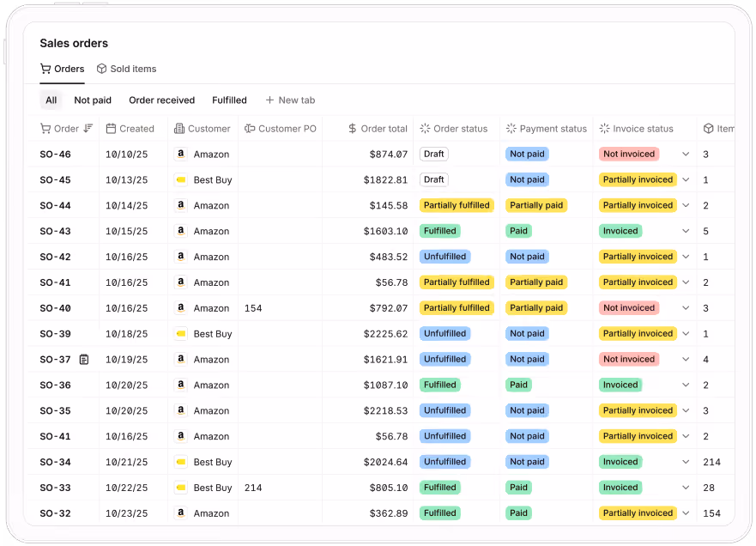Click order total $2024.64

point(385,462)
